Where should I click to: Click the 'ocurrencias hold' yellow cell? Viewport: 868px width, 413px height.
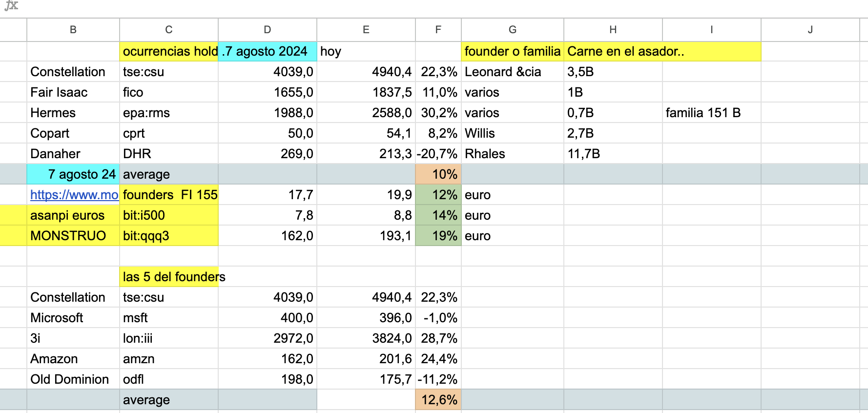click(169, 51)
